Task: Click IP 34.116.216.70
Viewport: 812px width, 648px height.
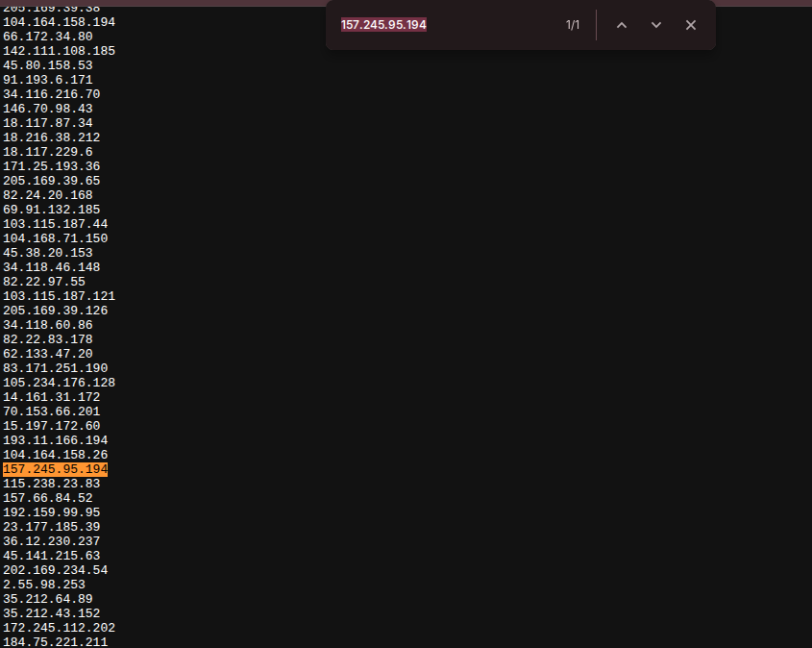Action: pos(51,94)
